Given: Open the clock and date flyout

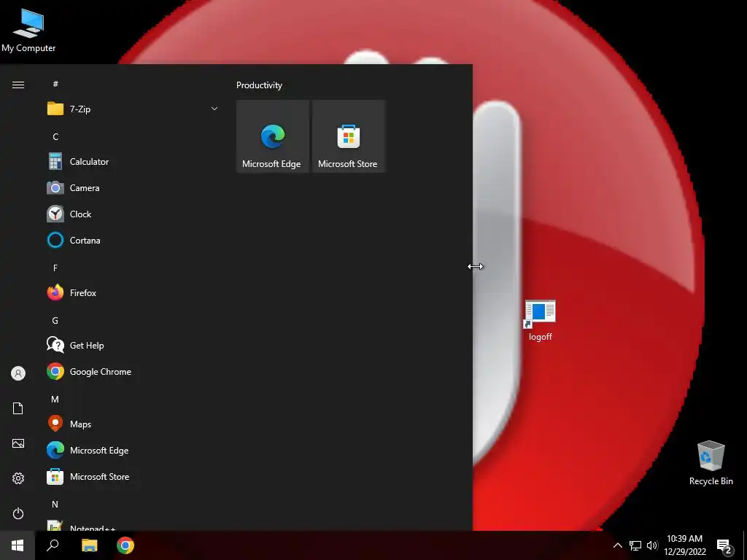Looking at the screenshot, I should click(684, 545).
